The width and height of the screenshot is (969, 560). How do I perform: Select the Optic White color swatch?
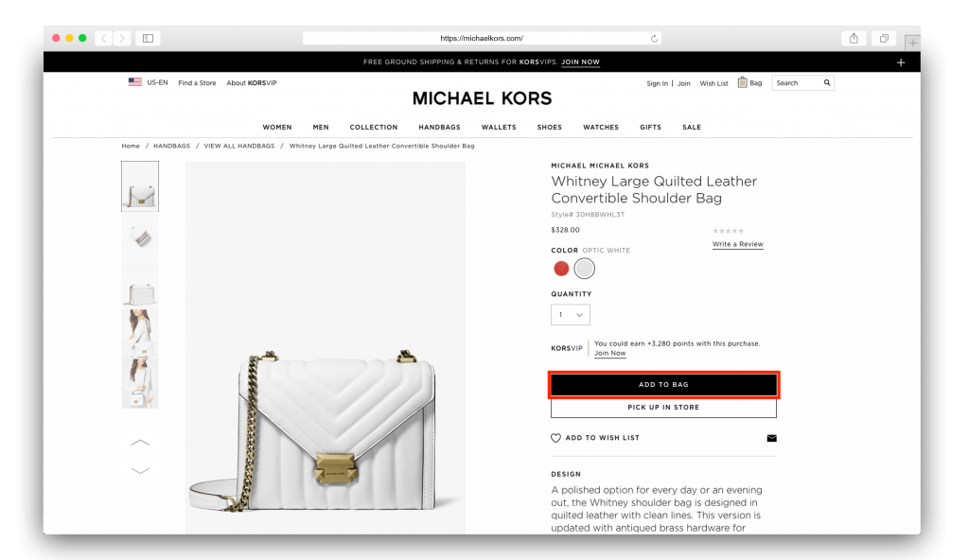[584, 269]
